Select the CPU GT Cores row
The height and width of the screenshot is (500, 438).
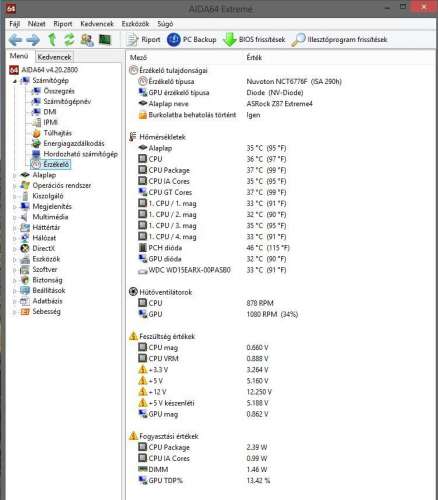coord(212,192)
